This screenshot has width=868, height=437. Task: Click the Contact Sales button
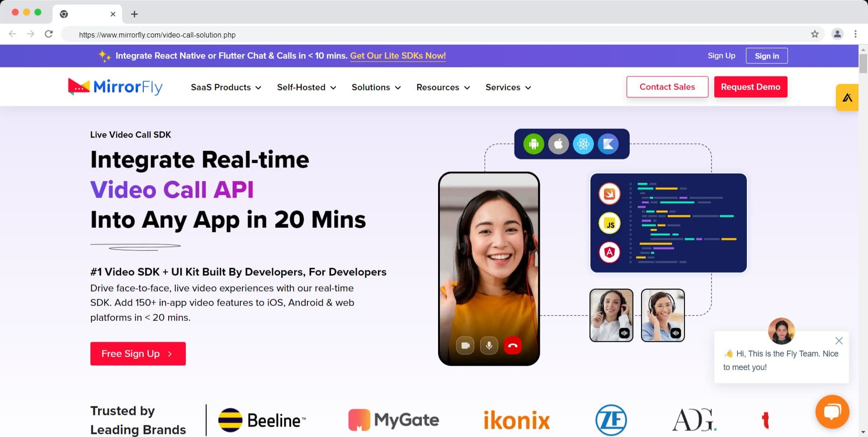[667, 87]
